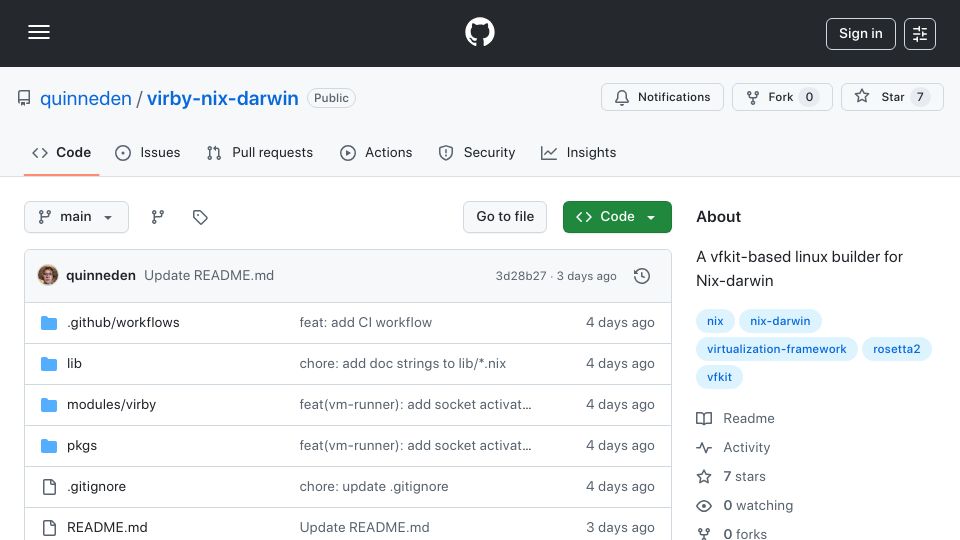Open commit 'chore: update .gitignore'
The width and height of the screenshot is (960, 540).
point(373,487)
